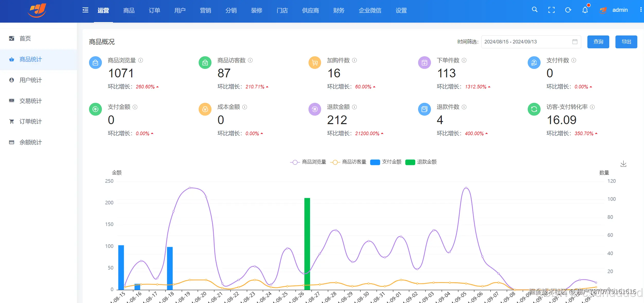The width and height of the screenshot is (644, 303).
Task: Click info icon next to 商品浏览量
Action: (x=140, y=60)
